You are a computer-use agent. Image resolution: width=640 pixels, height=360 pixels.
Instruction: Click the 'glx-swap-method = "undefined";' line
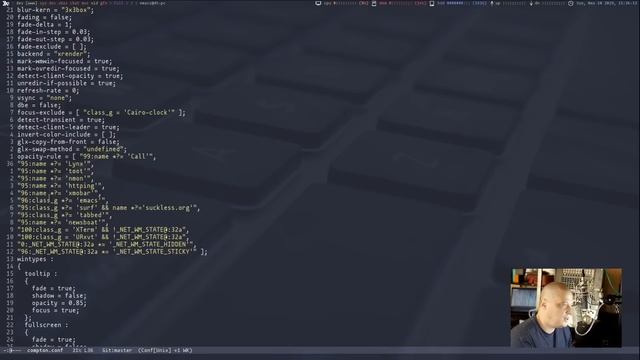(72, 149)
